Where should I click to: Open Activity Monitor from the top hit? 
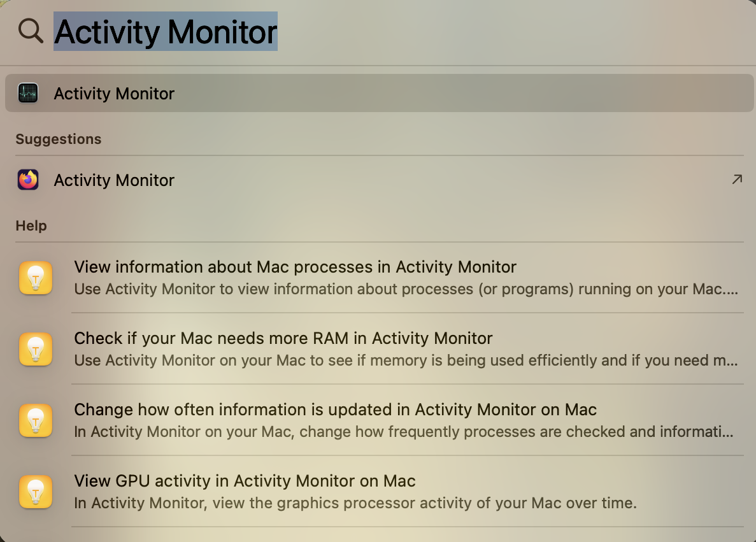(113, 93)
